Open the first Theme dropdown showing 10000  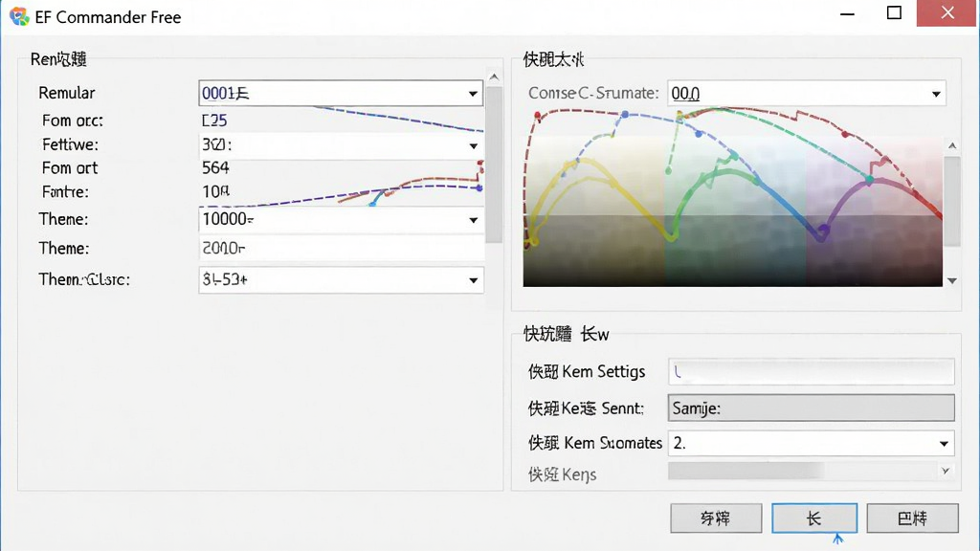(x=341, y=220)
